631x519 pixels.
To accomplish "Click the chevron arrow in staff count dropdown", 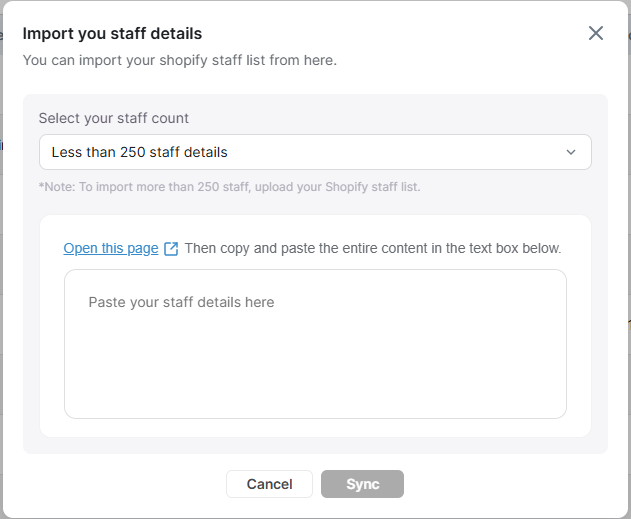I will 571,153.
